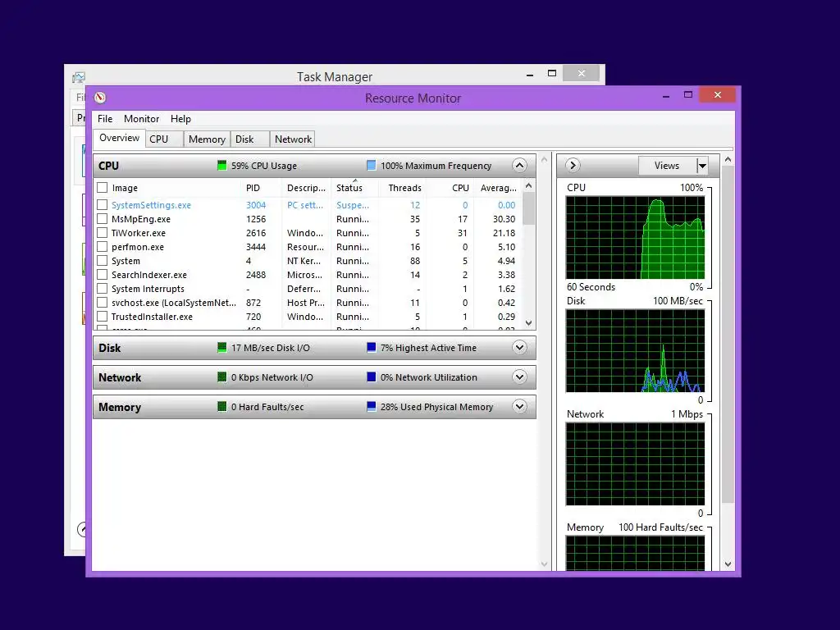Check the TiWorker.exe process box

point(103,232)
